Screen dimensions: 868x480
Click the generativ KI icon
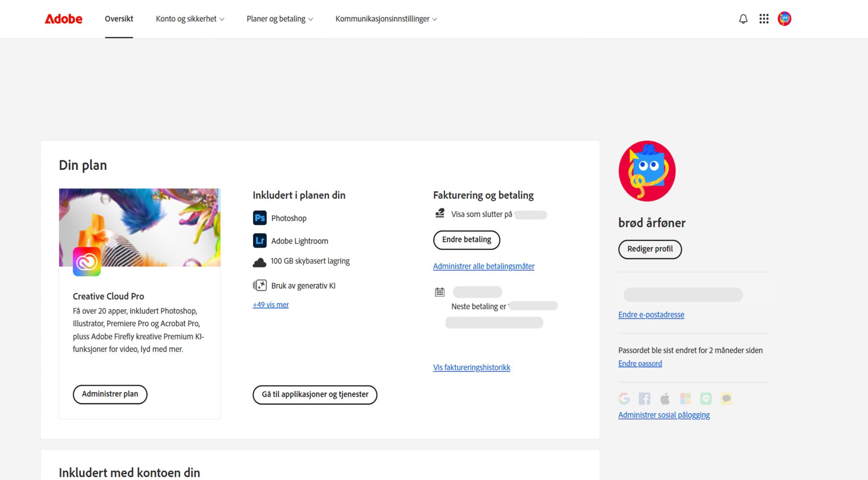(259, 285)
